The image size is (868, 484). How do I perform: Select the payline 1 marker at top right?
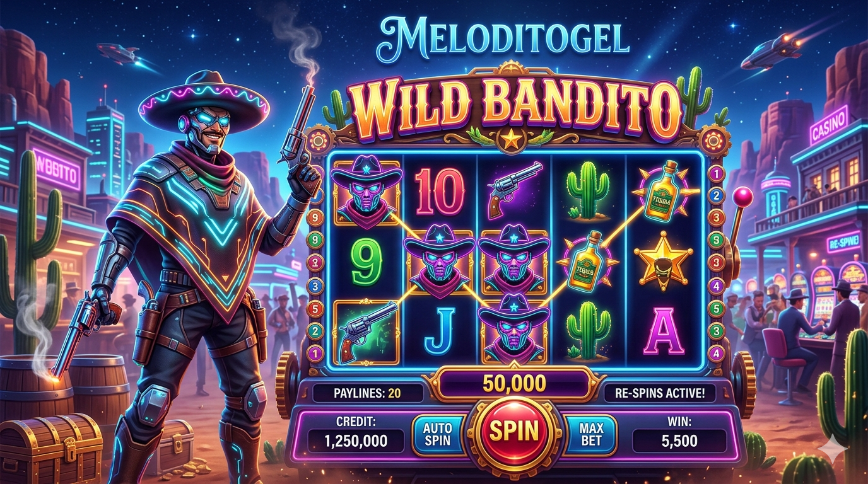(x=715, y=172)
